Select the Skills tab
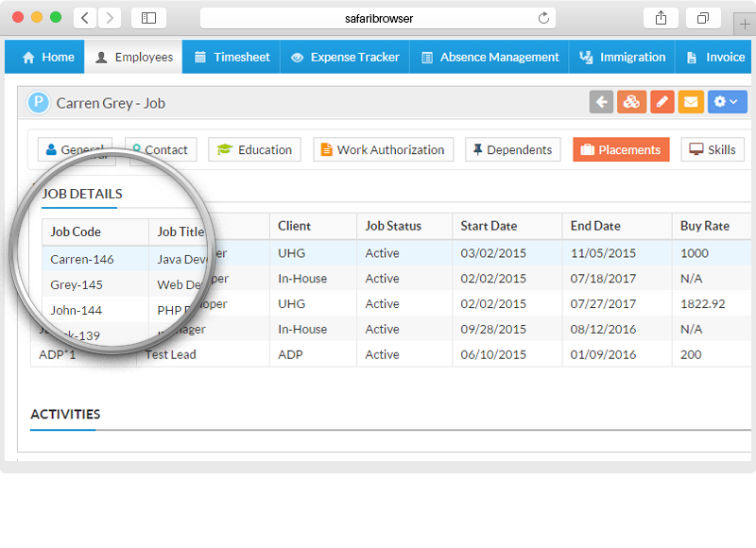Image resolution: width=756 pixels, height=548 pixels. click(x=713, y=150)
